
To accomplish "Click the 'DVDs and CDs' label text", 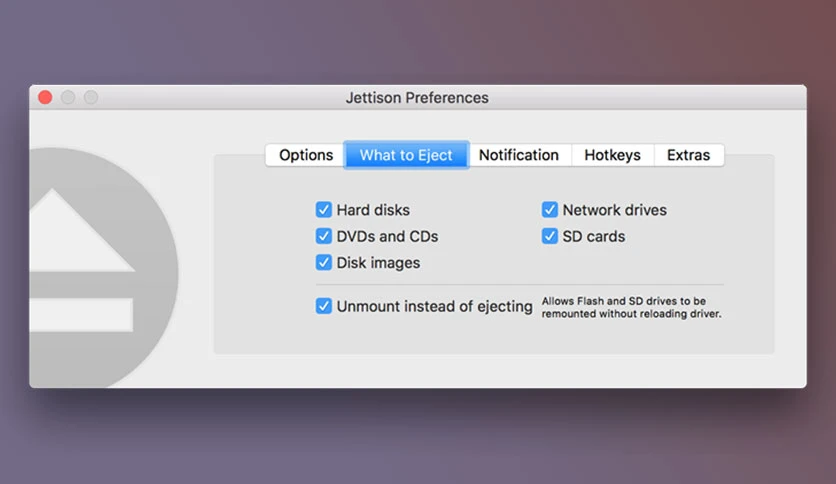I will pos(387,237).
